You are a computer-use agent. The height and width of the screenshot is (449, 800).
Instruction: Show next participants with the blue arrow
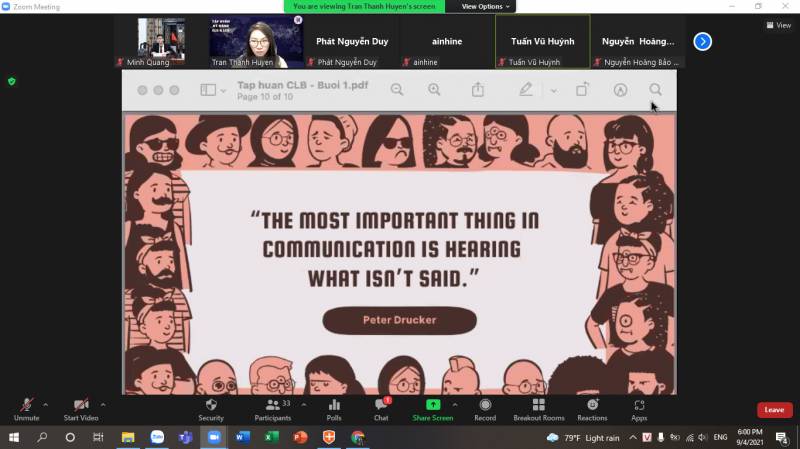(703, 41)
